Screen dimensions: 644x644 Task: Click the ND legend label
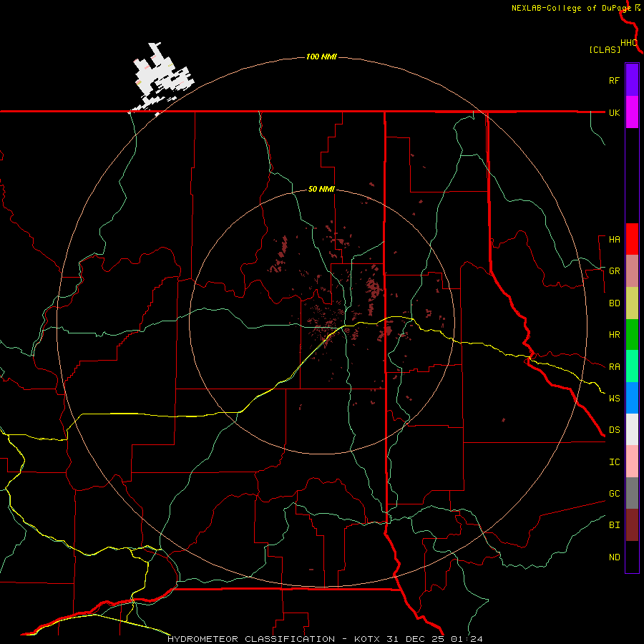pos(614,557)
